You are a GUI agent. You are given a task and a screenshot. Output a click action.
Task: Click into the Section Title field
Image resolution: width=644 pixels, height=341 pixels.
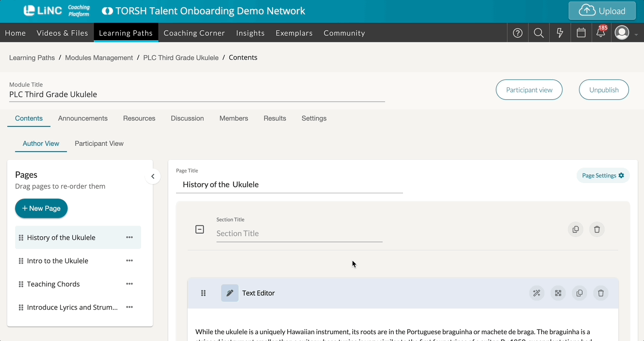299,233
